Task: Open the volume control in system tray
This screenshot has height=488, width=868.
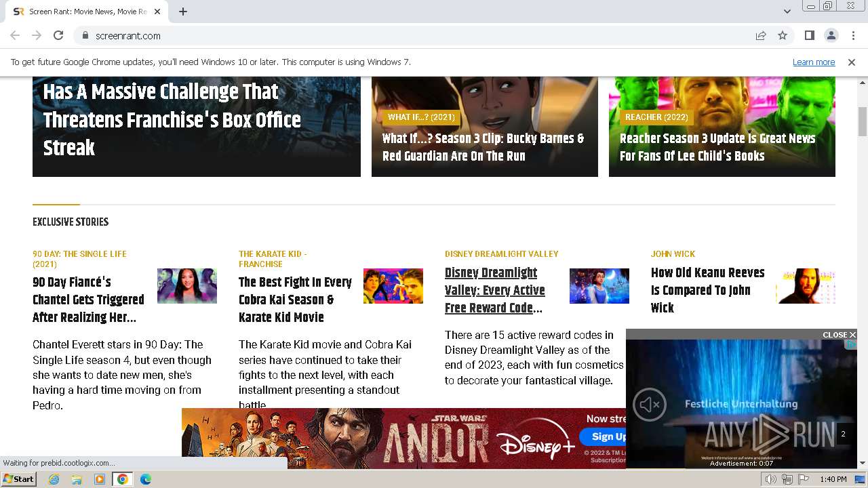Action: 771,479
